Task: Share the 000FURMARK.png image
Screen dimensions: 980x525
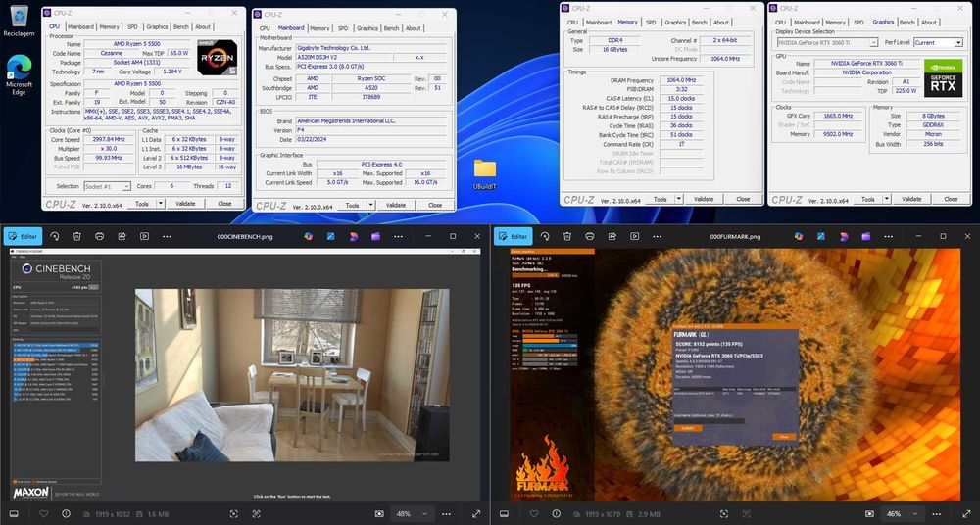Action: coord(612,236)
